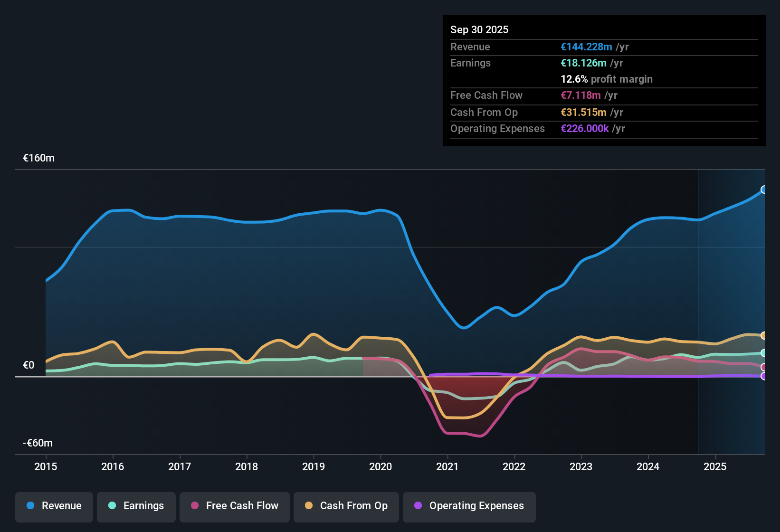This screenshot has width=780, height=532.
Task: Click the €18.126m Earnings value in the tooltip
Action: [x=583, y=63]
